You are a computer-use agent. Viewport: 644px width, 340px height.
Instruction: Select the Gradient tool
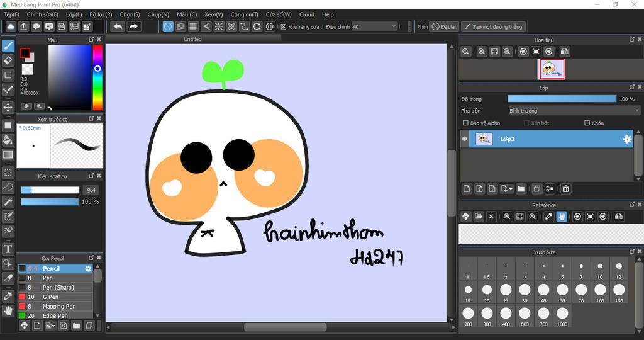coord(8,155)
